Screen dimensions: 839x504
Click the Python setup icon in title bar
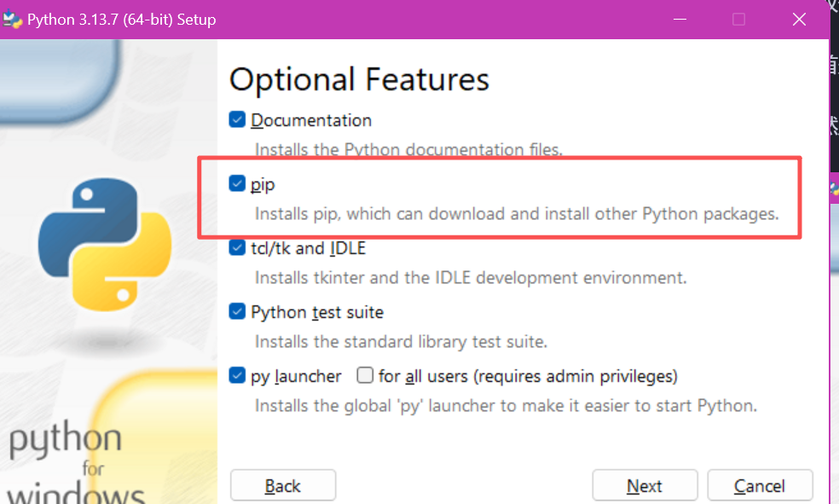[13, 19]
